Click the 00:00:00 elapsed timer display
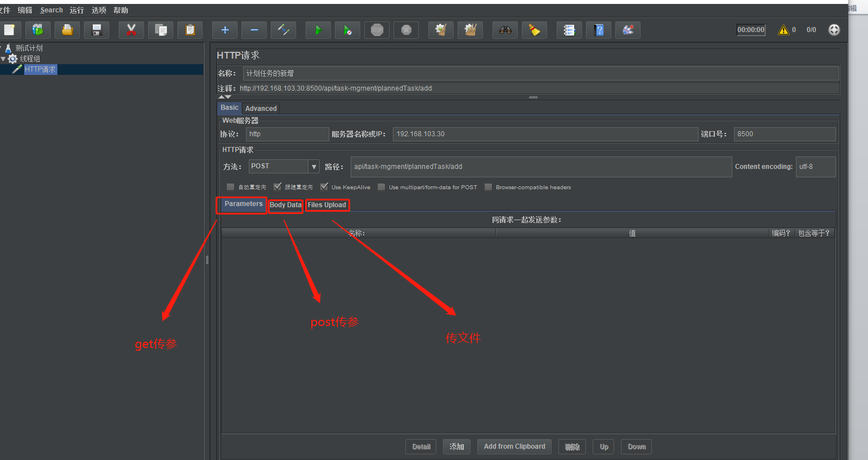The image size is (868, 460). click(751, 30)
